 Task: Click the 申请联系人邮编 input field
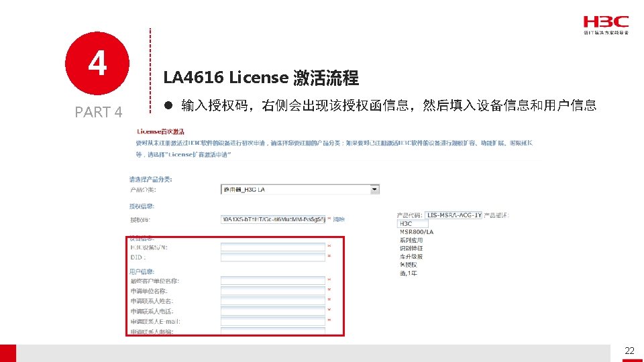coord(273,330)
